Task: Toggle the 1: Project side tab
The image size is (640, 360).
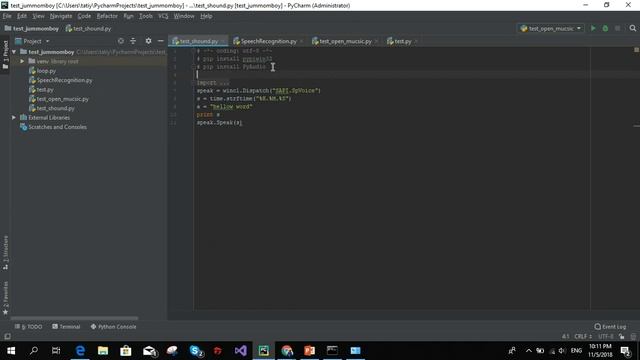Action: click(x=5, y=54)
